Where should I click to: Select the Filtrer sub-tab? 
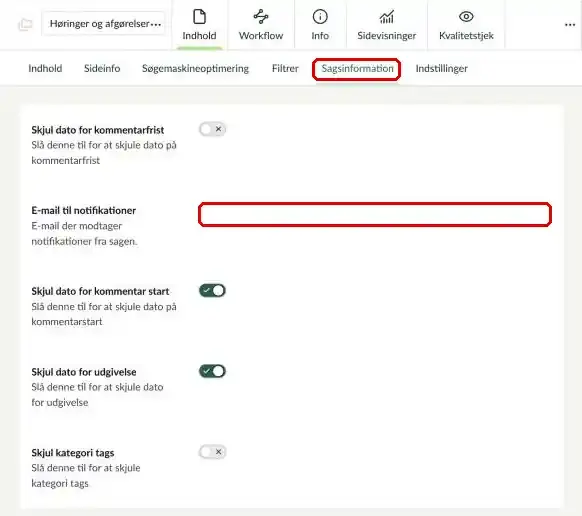click(x=285, y=68)
